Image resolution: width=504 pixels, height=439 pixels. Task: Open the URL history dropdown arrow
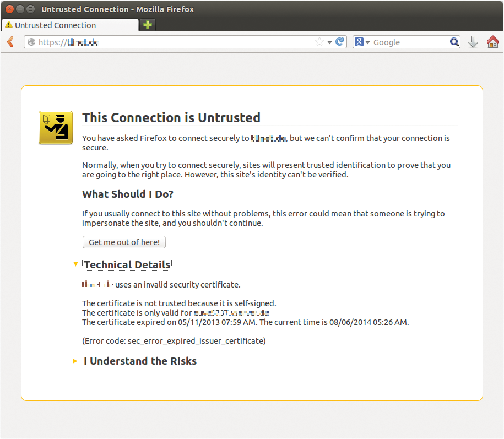coord(329,42)
